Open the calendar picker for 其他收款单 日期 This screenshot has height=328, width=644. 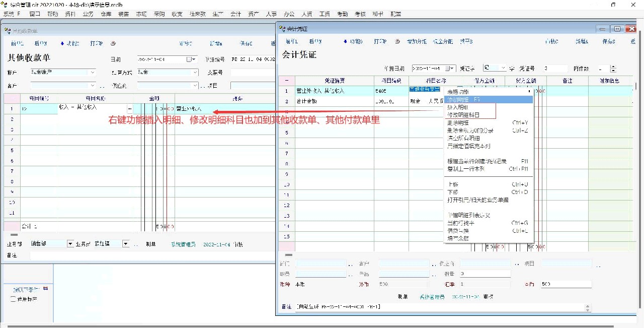coord(190,59)
